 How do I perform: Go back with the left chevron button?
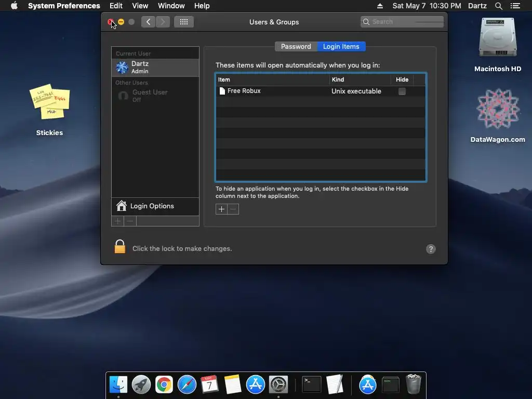pyautogui.click(x=148, y=22)
